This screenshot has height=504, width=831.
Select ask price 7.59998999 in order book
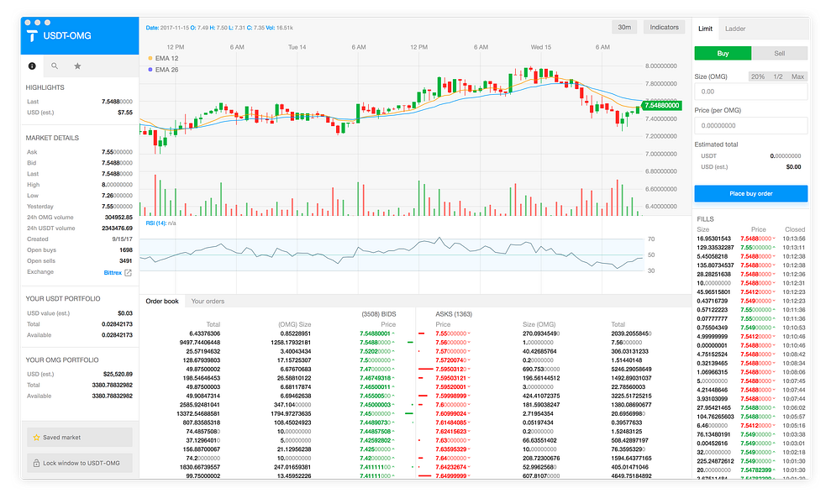[451, 396]
